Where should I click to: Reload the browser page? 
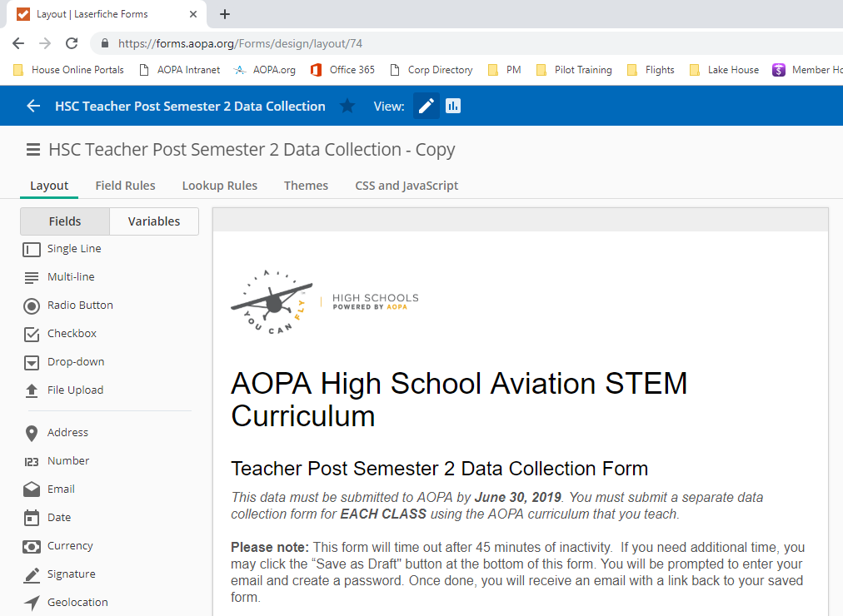click(x=72, y=43)
